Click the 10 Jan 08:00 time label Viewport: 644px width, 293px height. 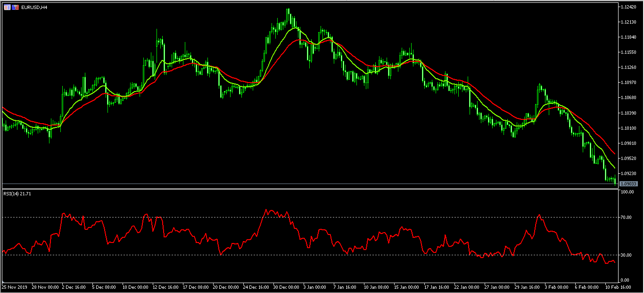coord(377,286)
